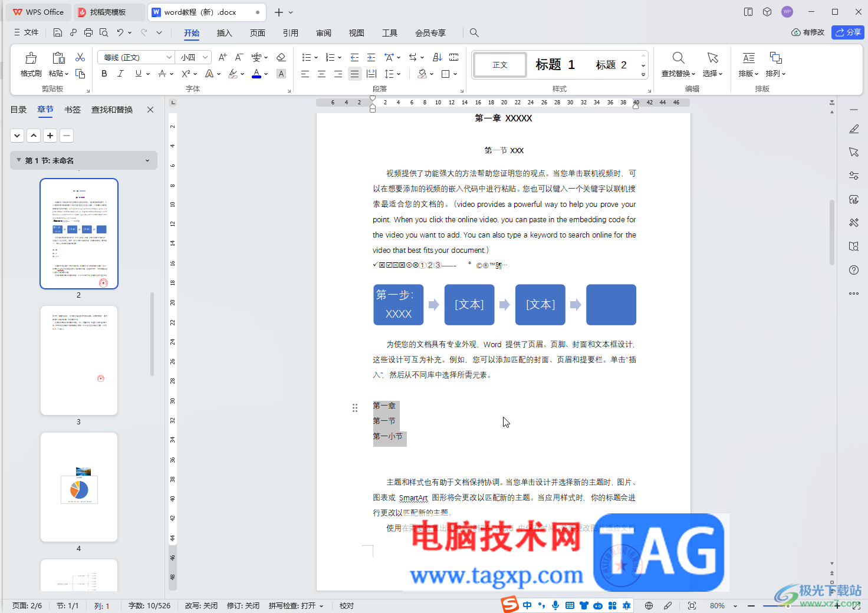This screenshot has width=868, height=613.
Task: Close the navigation pane with X
Action: coord(150,110)
